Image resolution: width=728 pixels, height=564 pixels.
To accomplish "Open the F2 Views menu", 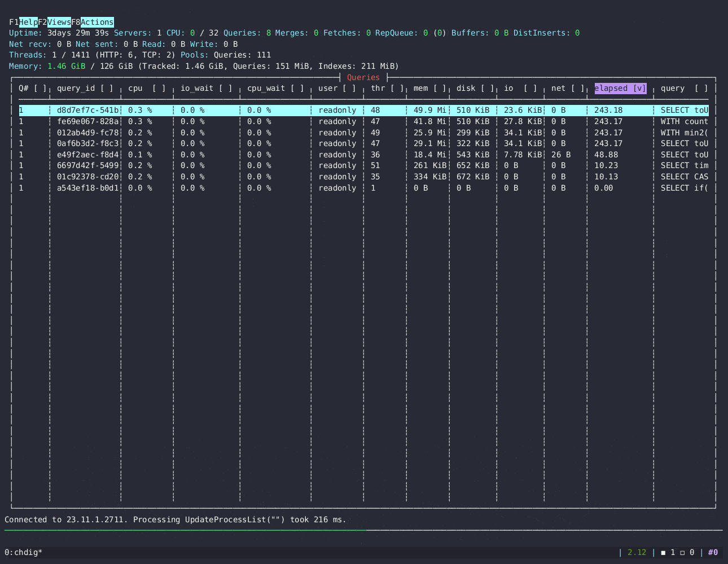I will tap(59, 22).
